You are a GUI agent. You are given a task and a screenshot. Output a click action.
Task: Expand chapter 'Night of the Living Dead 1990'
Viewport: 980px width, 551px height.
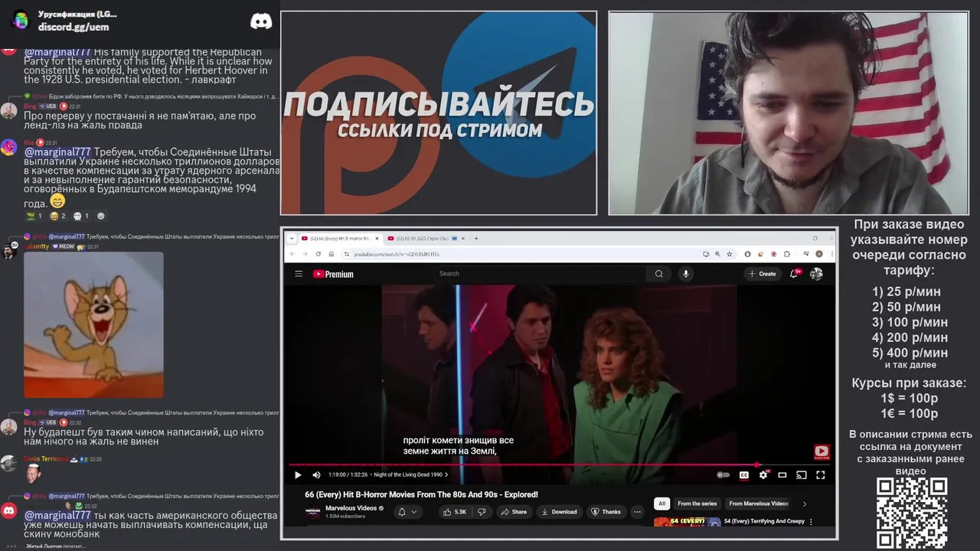pos(411,475)
